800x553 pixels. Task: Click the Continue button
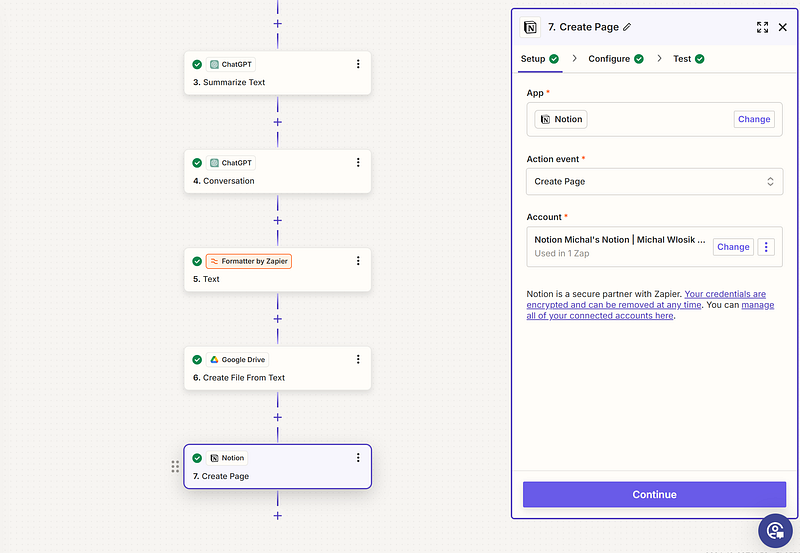[654, 494]
